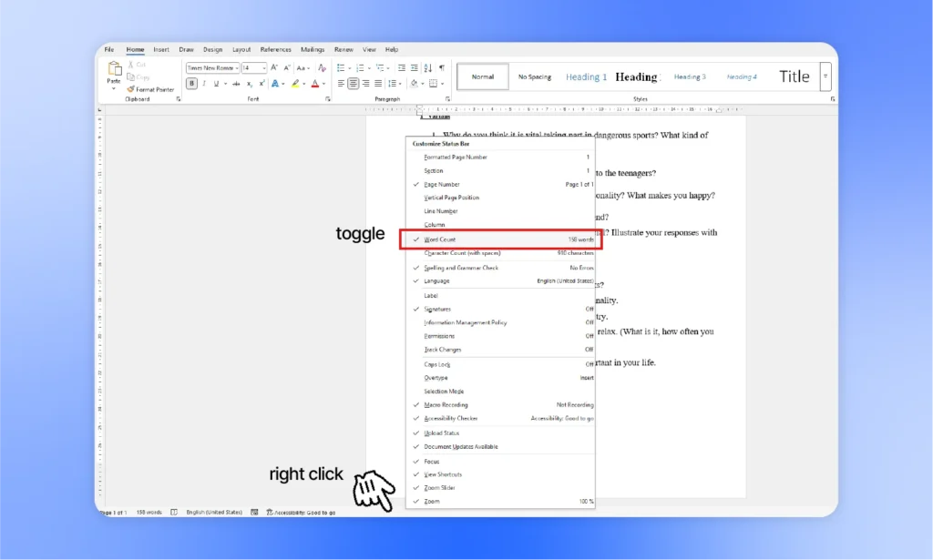Screen dimensions: 933x560
Task: Toggle the Focus status bar option
Action: pyautogui.click(x=500, y=462)
